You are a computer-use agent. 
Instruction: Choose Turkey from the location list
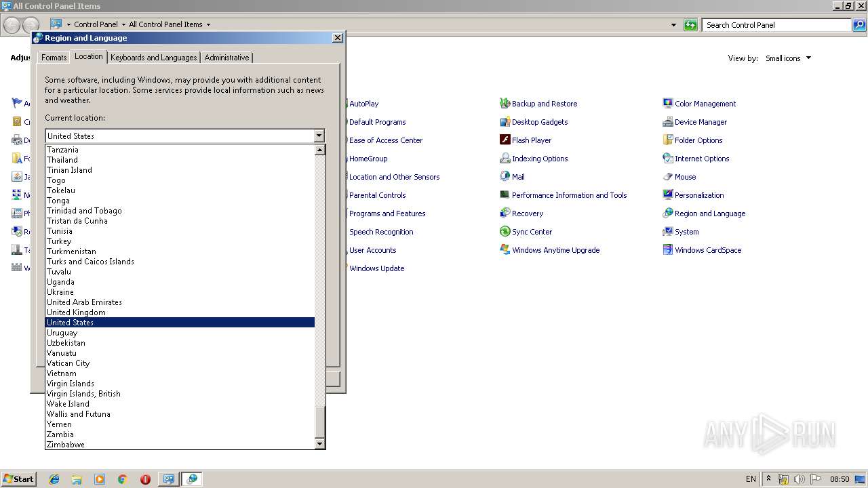pyautogui.click(x=180, y=241)
